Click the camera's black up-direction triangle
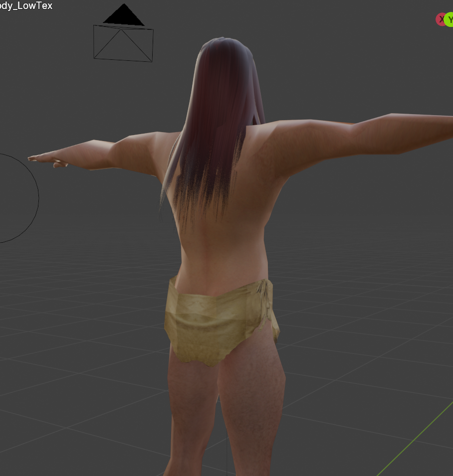 point(124,16)
